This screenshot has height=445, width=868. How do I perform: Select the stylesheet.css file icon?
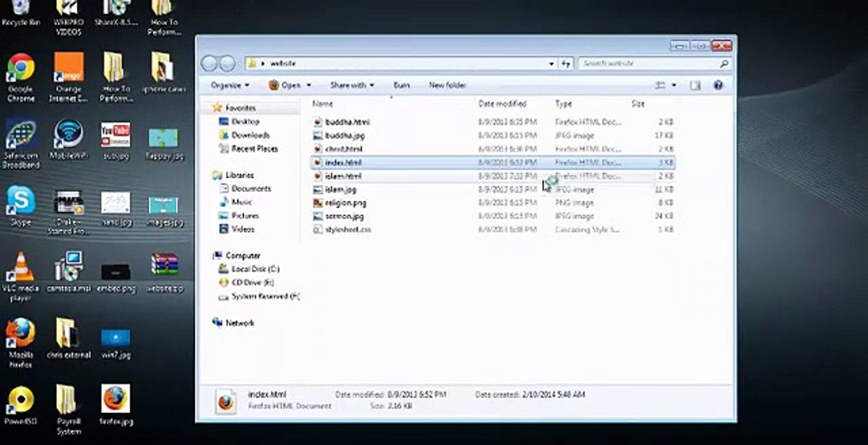(x=318, y=230)
